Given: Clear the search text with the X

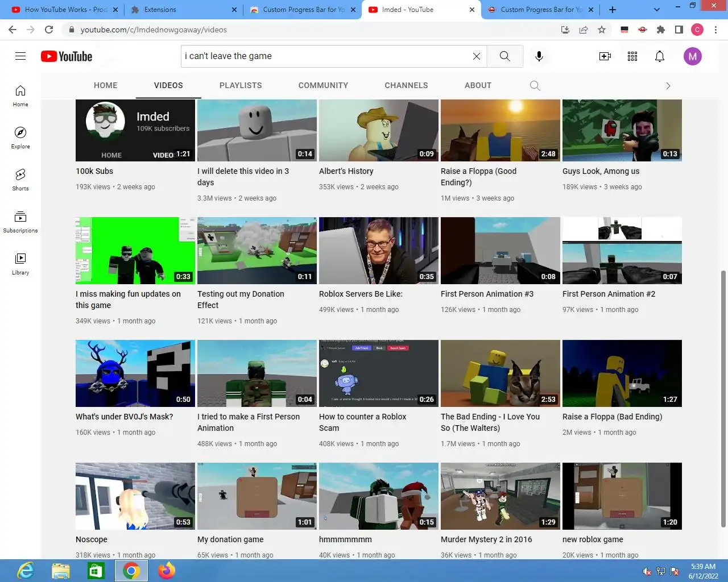Looking at the screenshot, I should pyautogui.click(x=477, y=56).
